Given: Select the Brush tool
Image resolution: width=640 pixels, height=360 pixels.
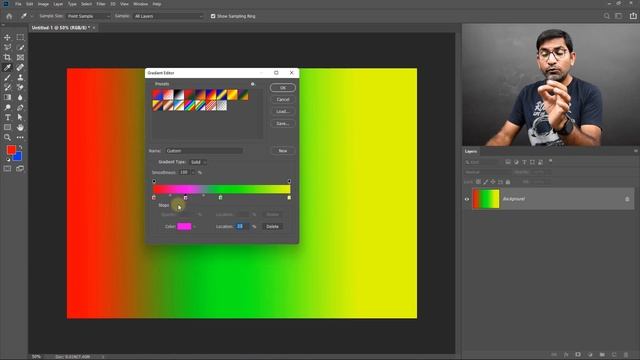Looking at the screenshot, I should tap(7, 78).
